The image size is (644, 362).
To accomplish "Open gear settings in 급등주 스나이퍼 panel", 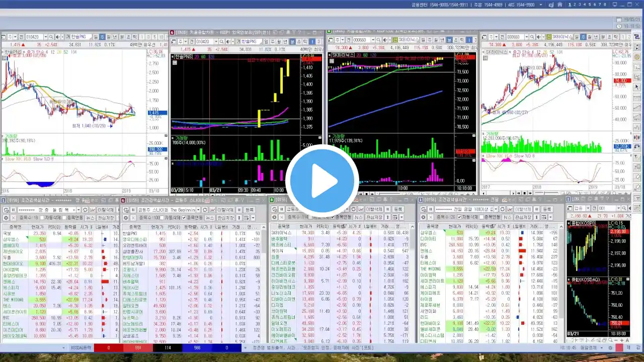I will coord(126,217).
